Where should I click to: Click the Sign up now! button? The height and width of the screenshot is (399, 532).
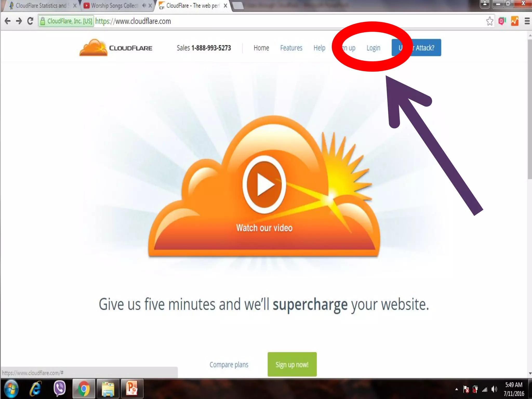tap(292, 364)
